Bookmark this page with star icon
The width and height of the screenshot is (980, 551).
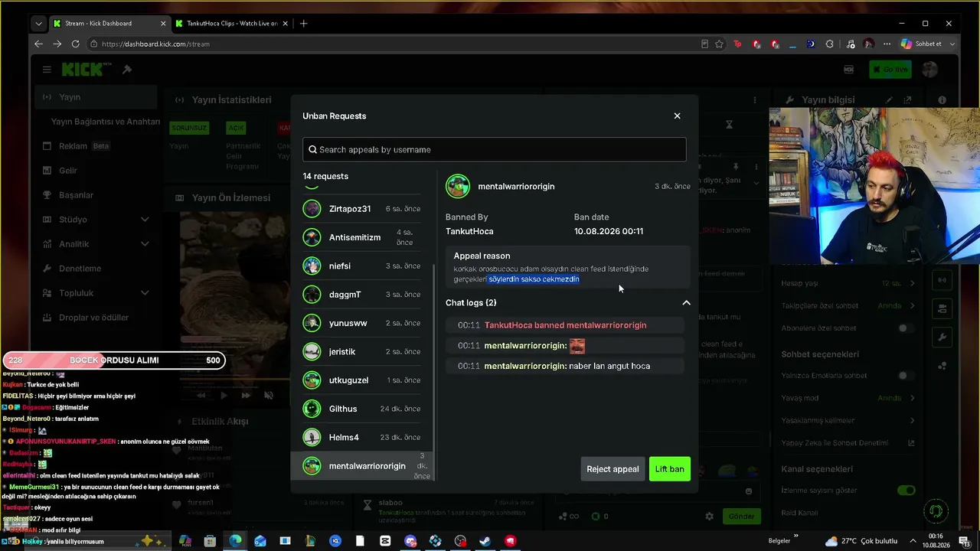click(719, 44)
